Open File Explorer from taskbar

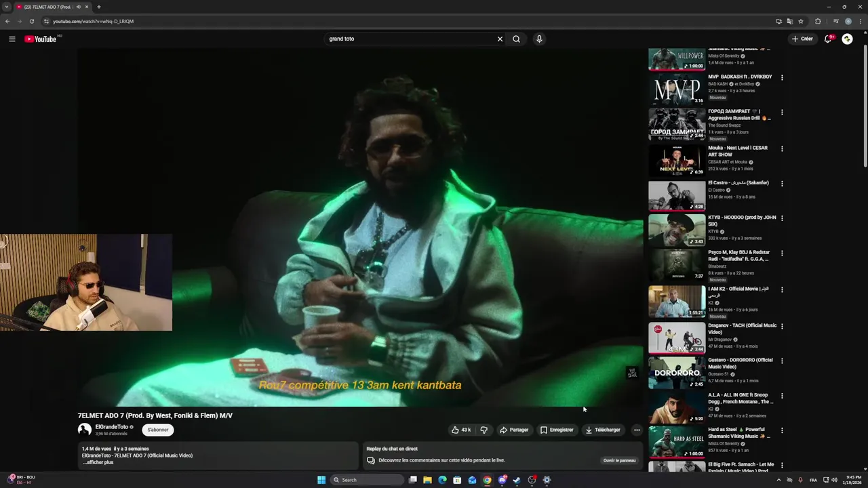click(427, 480)
